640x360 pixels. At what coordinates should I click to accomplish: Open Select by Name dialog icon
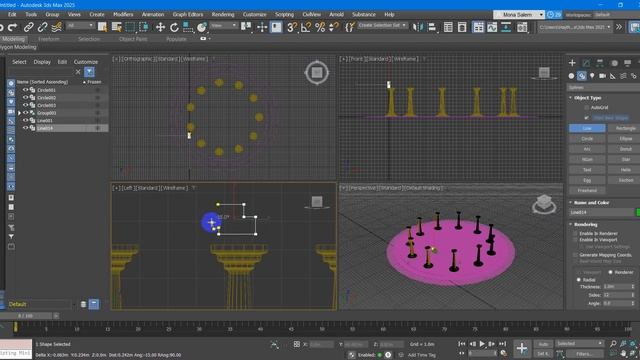pos(116,27)
